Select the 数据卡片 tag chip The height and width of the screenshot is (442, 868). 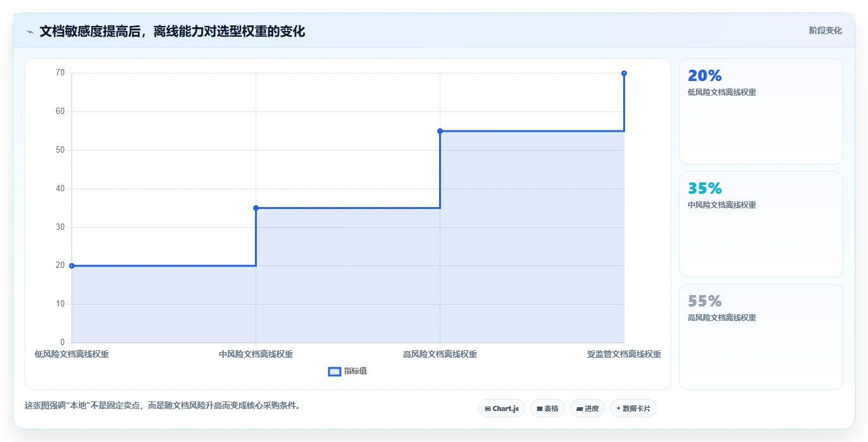pyautogui.click(x=633, y=408)
